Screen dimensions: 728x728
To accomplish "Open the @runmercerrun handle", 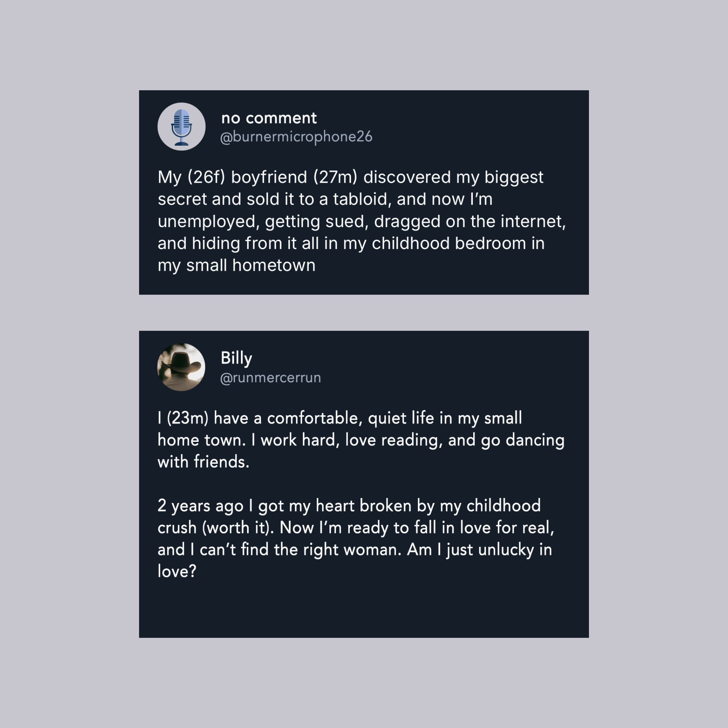I will [270, 377].
